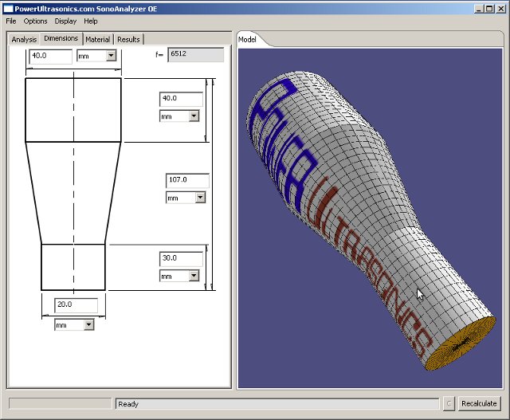This screenshot has width=510, height=420.
Task: Click the total length 107.0 field
Action: [187, 180]
